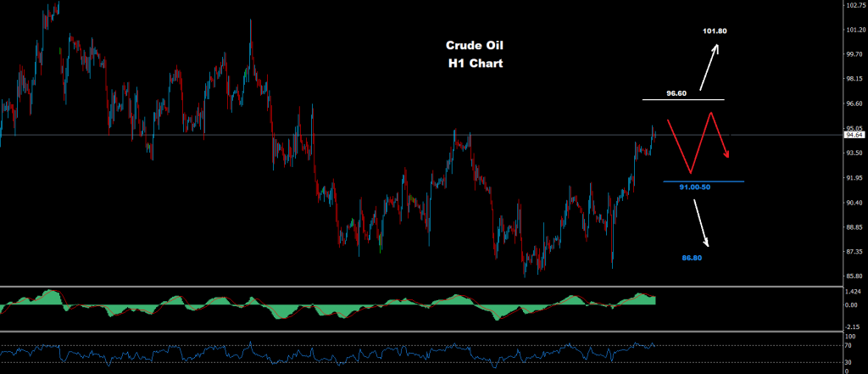Click the "Crude Oil" chart title text
The image size is (868, 374).
coord(475,46)
